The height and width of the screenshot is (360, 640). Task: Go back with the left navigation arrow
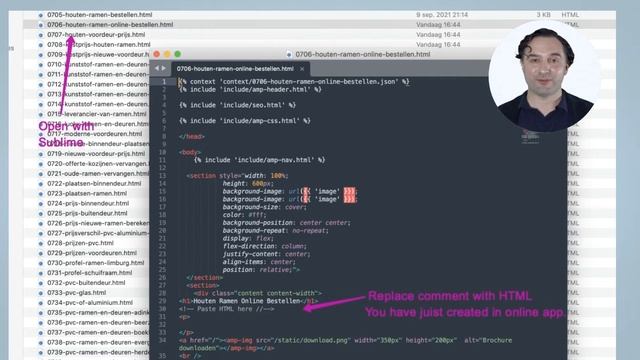click(157, 69)
